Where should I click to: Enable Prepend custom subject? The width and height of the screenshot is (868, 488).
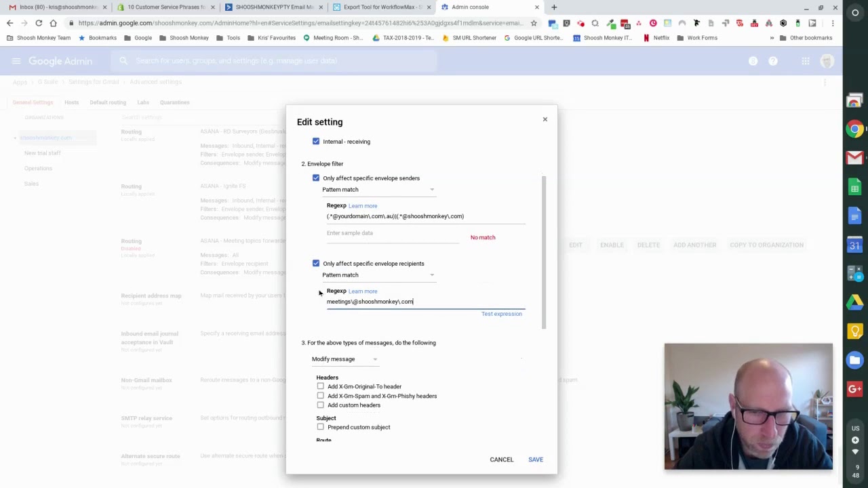tap(320, 427)
